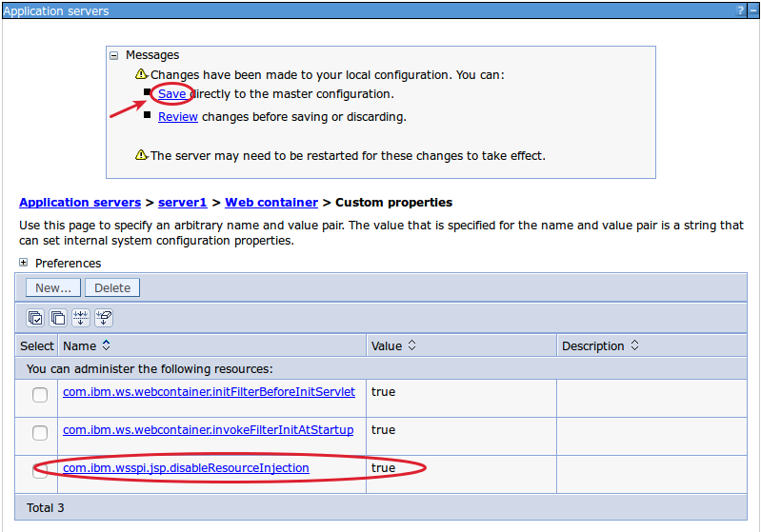
Task: Clear the filter value icon
Action: [104, 318]
